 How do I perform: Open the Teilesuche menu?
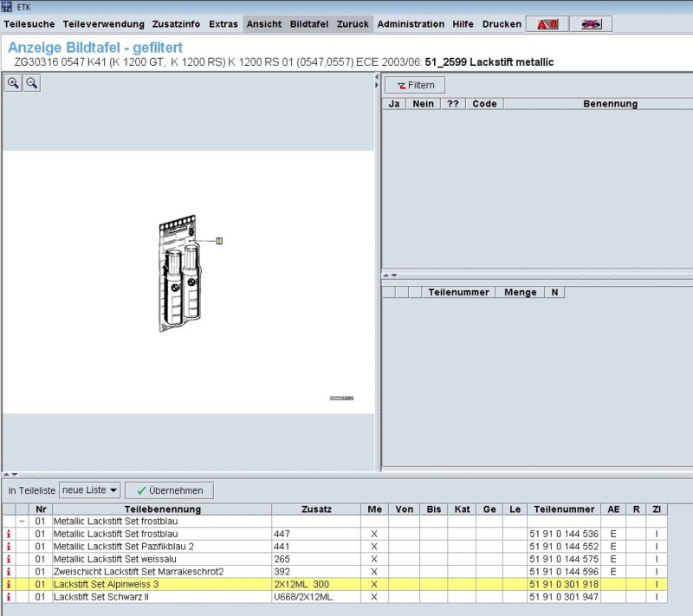[29, 24]
